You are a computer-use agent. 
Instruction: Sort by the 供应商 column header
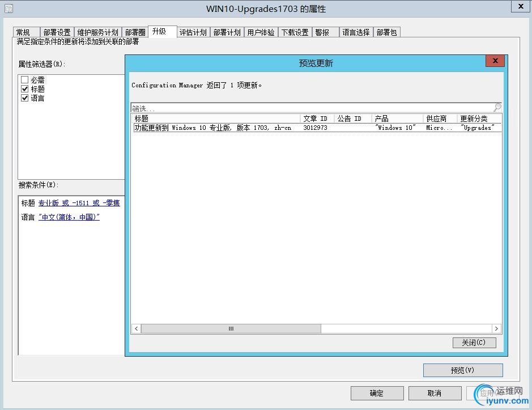[x=440, y=119]
